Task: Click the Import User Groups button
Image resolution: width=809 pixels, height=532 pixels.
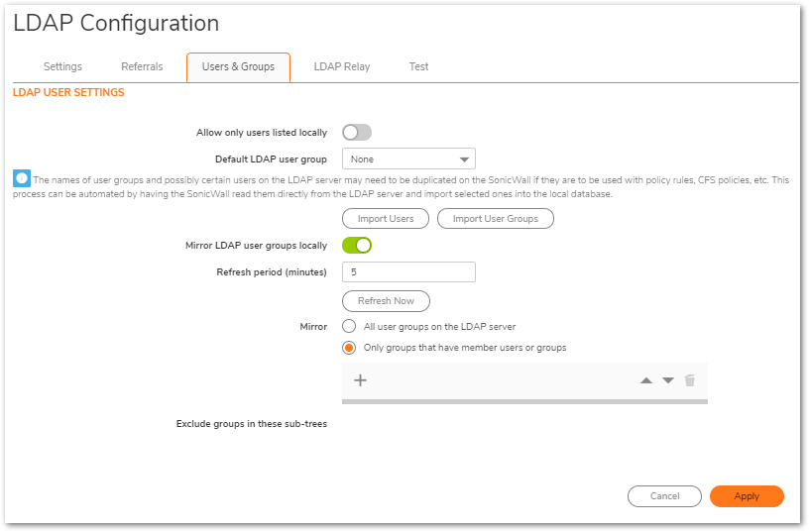Action: click(496, 219)
